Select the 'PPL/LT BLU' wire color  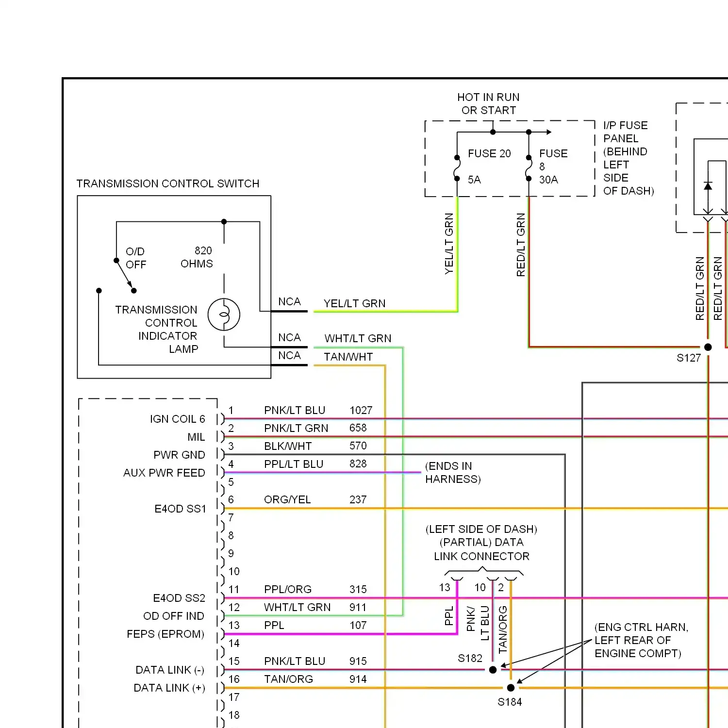(294, 464)
